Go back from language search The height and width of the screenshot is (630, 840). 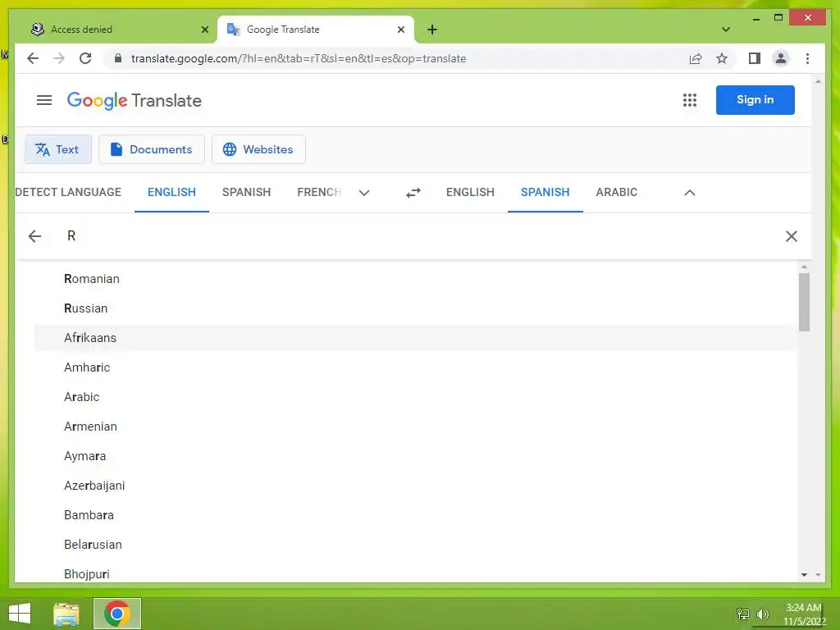point(34,236)
